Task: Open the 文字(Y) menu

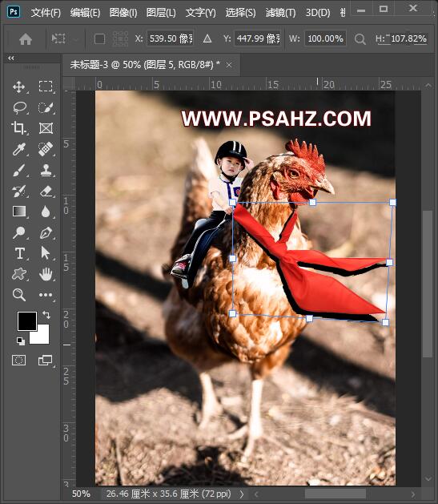Action: point(200,13)
